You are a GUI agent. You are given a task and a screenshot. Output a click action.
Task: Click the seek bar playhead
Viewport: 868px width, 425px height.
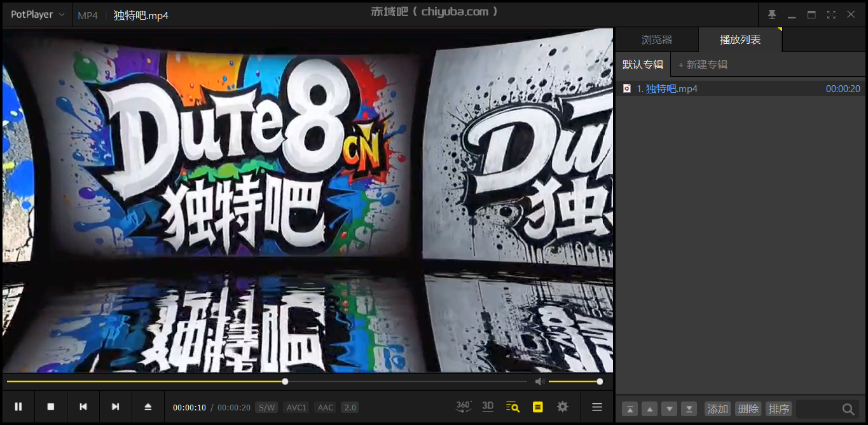pos(285,381)
